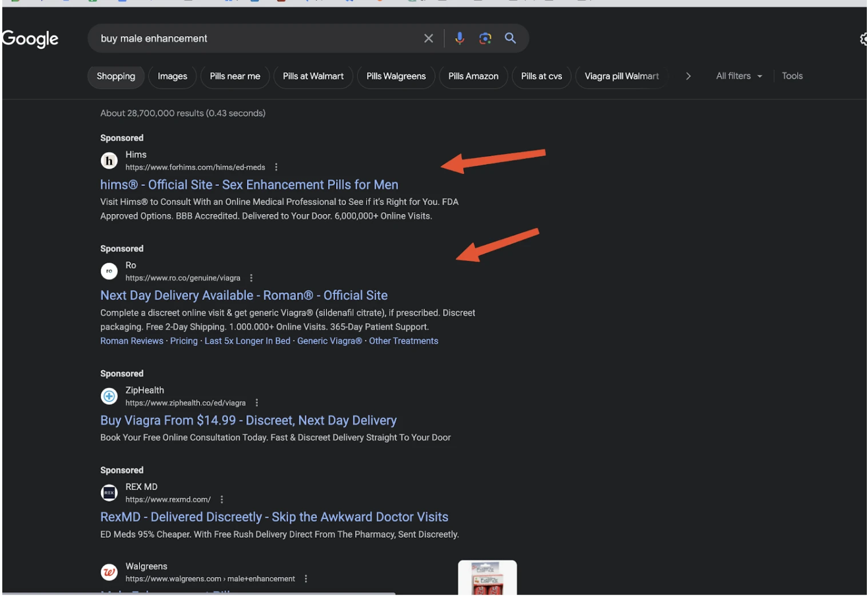Open three-dot menu beside ziphealth.co URL
The image size is (868, 596).
tap(257, 403)
